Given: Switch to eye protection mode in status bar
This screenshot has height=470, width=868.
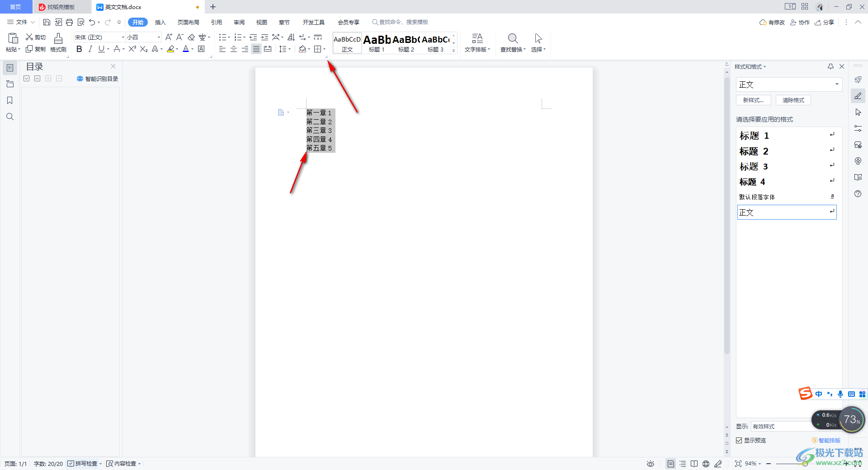Looking at the screenshot, I should click(x=650, y=464).
